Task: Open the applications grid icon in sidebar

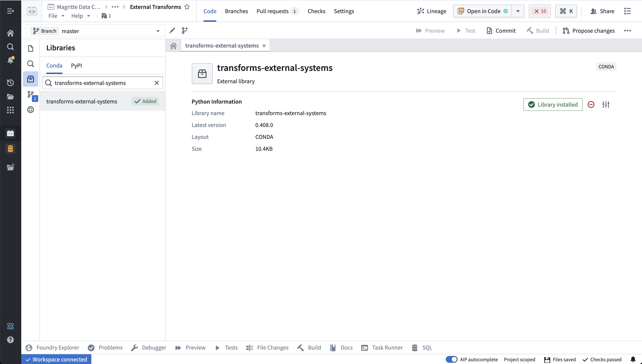Action: (10, 110)
